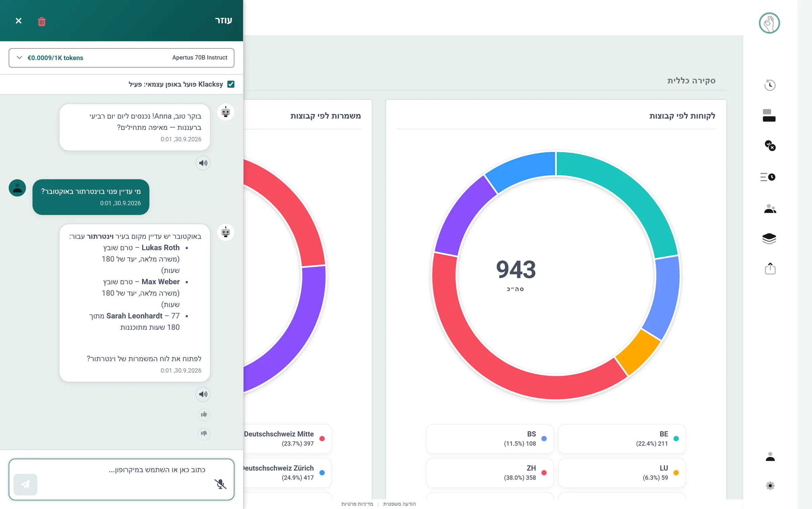Open the stacked layers sidebar icon
The height and width of the screenshot is (509, 812).
769,239
